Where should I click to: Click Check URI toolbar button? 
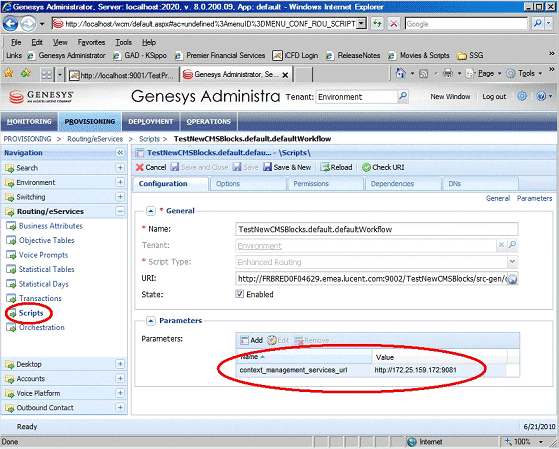383,167
